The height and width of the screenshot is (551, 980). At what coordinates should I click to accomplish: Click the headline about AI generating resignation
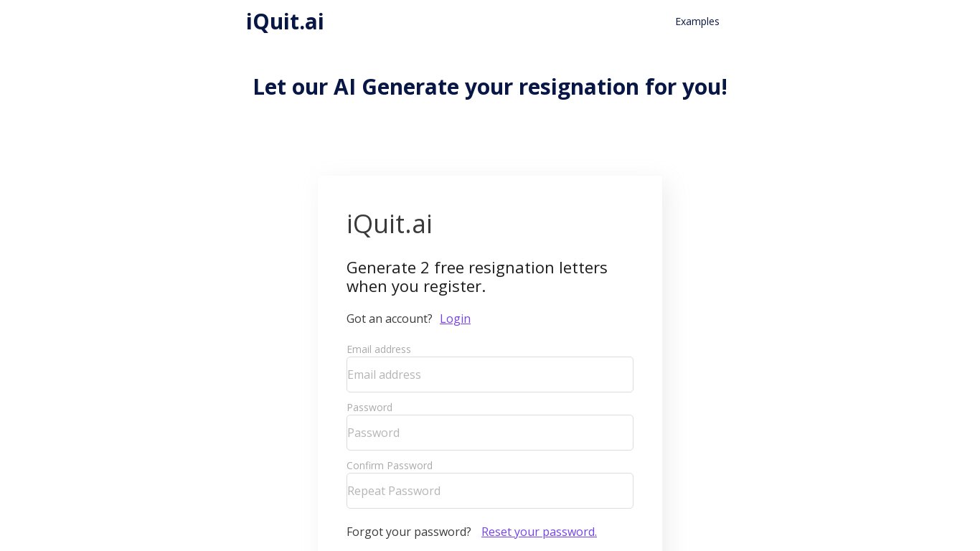[x=490, y=87]
